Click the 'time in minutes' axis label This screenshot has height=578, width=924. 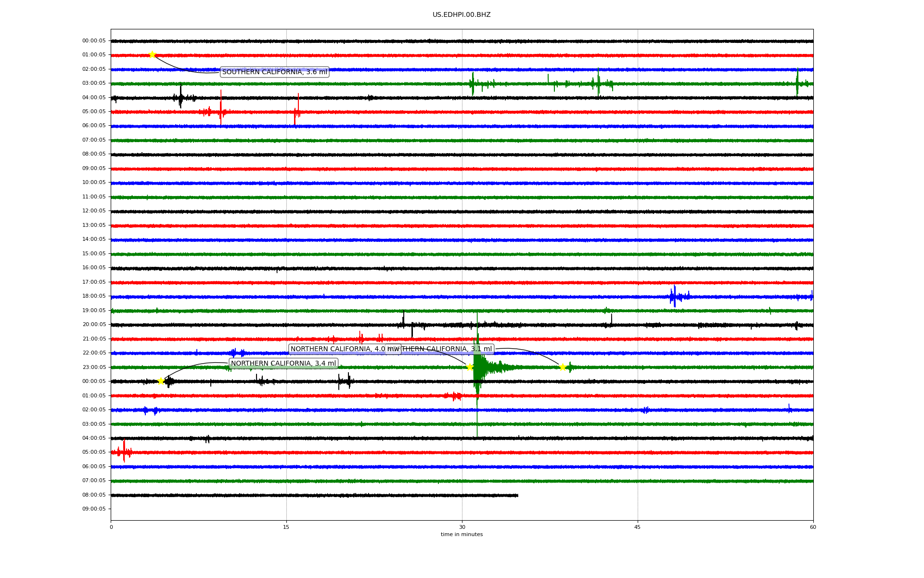point(462,534)
